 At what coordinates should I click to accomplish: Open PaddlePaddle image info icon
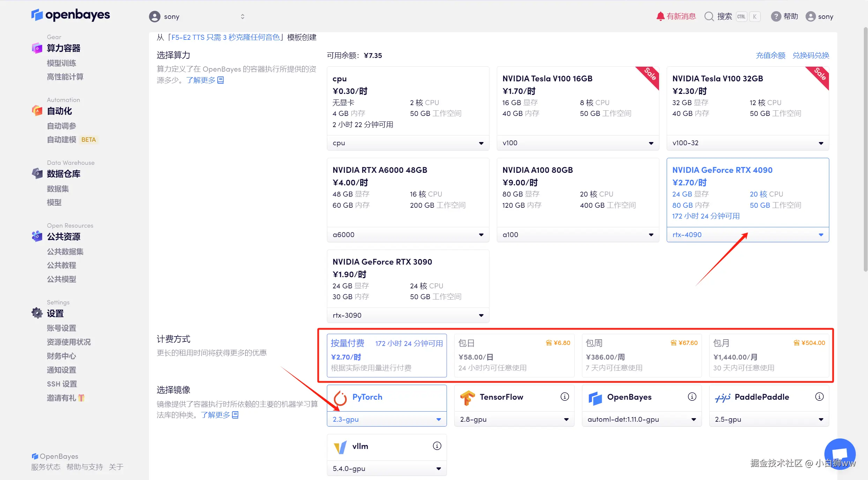click(819, 397)
